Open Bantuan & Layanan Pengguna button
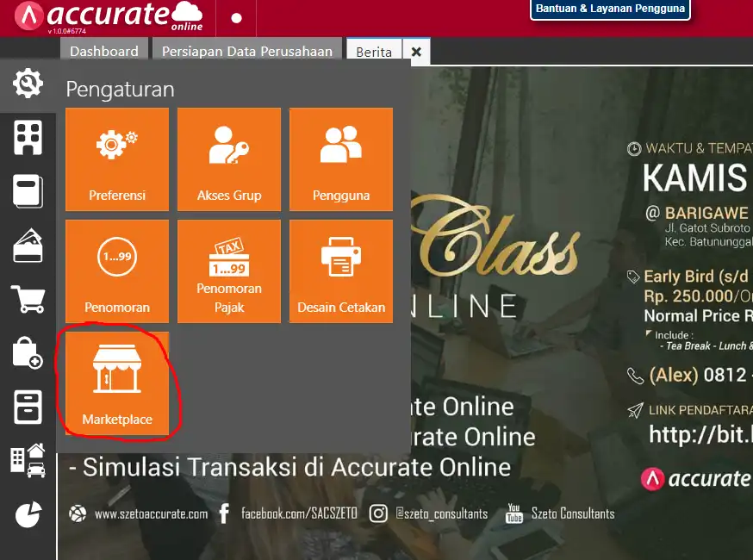Screen dimensions: 753x560 (610, 9)
